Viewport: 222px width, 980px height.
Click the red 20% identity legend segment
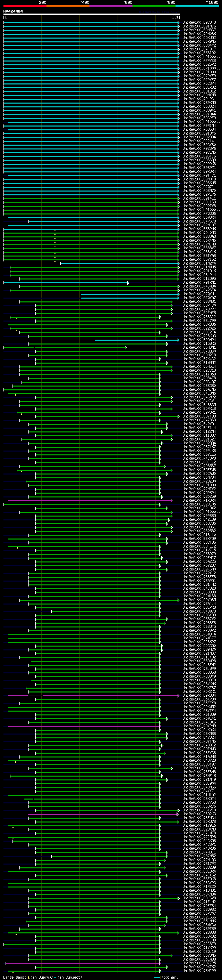click(25, 6)
